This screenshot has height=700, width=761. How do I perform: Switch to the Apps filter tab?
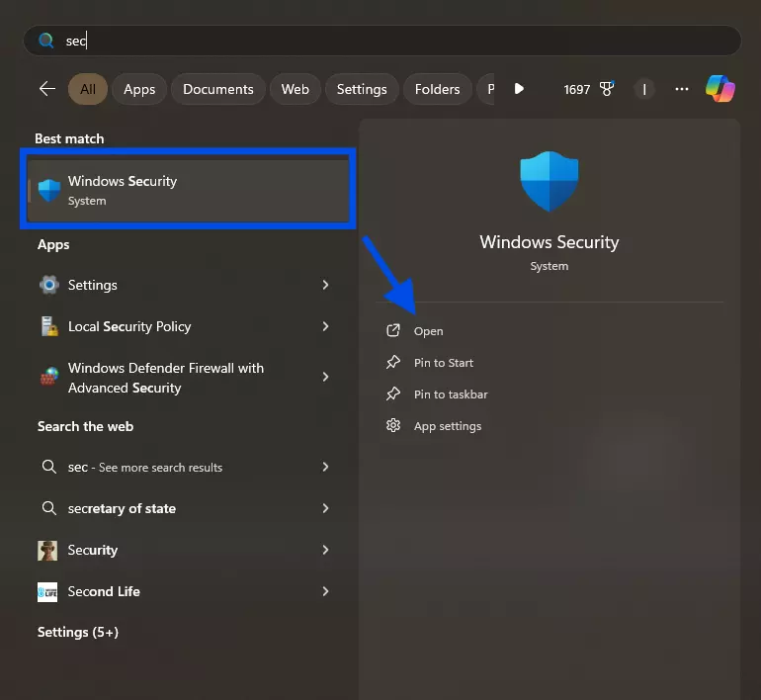tap(139, 89)
